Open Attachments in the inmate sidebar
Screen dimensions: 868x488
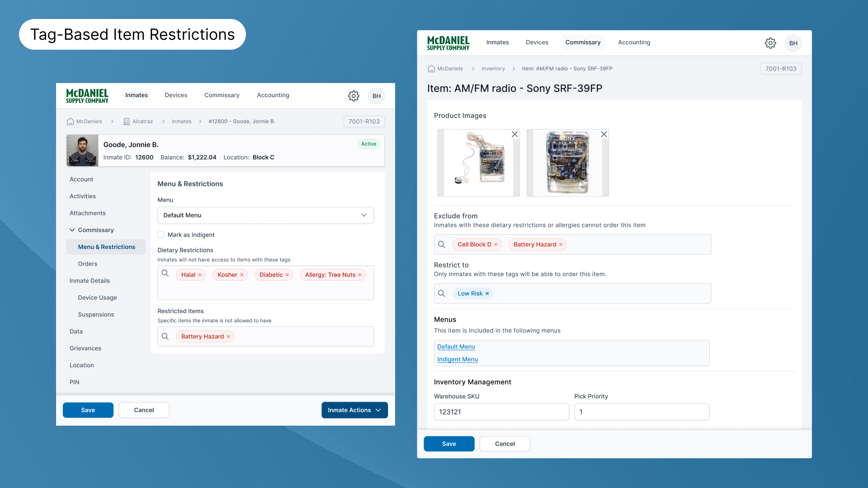tap(88, 213)
